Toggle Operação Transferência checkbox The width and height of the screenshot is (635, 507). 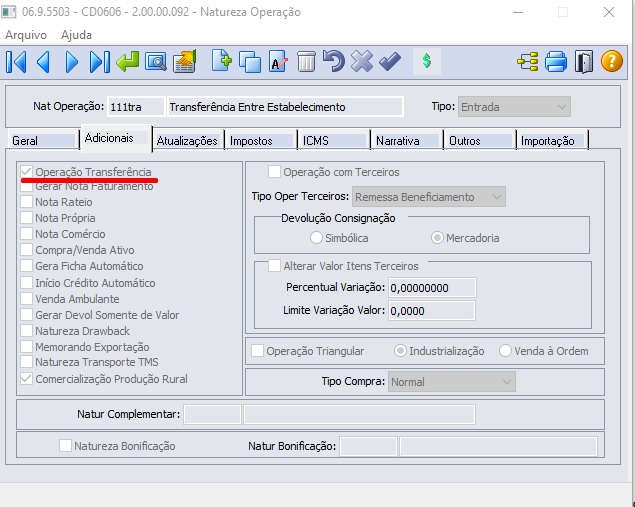tap(26, 172)
